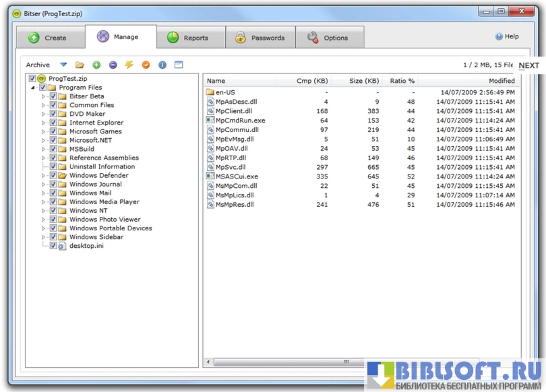
Task: Uncheck the ProgTest.zip root checkbox
Action: coord(32,79)
